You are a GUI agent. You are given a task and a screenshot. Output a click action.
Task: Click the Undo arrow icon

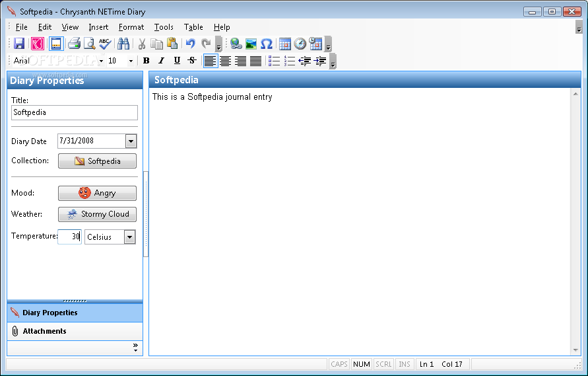coord(191,44)
